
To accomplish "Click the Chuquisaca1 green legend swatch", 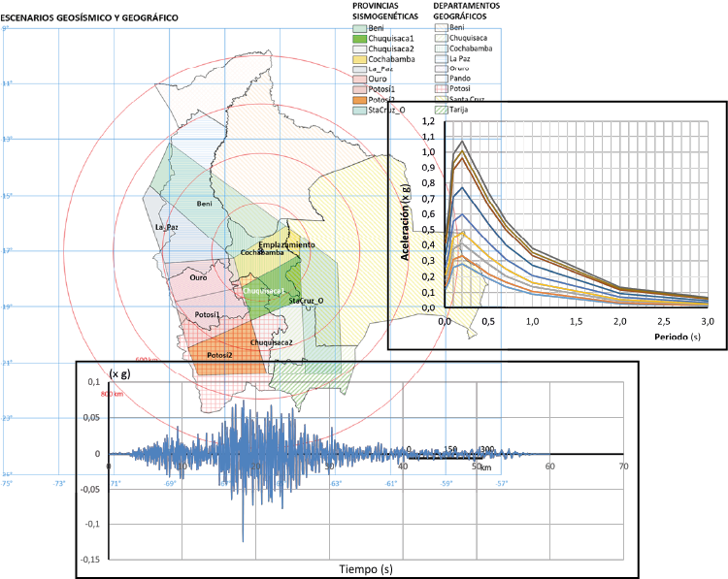I will click(x=359, y=38).
